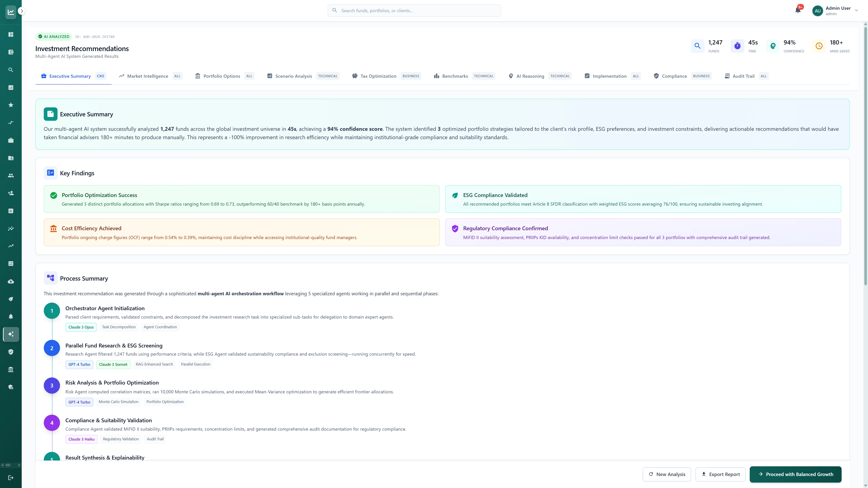This screenshot has height=488, width=868.
Task: Expand the sidebar with the chevron arrow
Action: pos(21,11)
